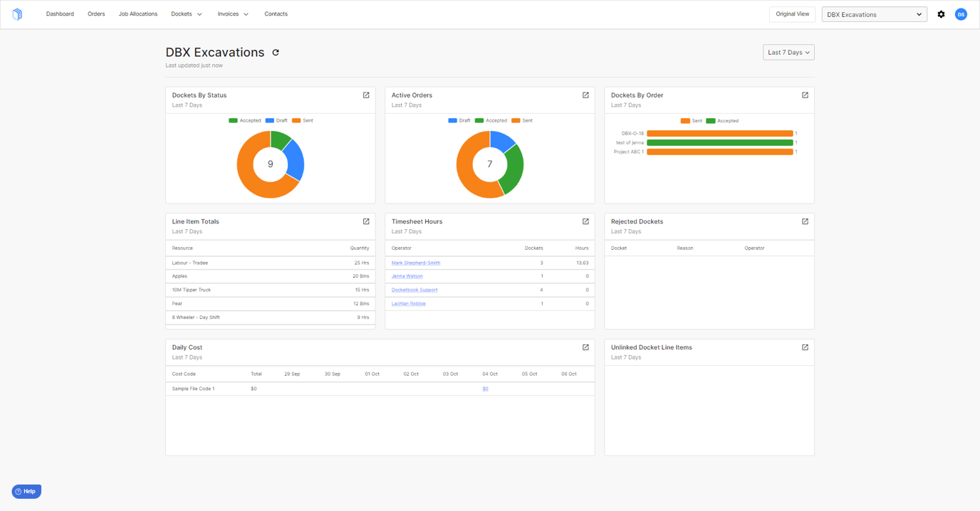
Task: Open Jenna Watson's timesheet link
Action: click(406, 276)
